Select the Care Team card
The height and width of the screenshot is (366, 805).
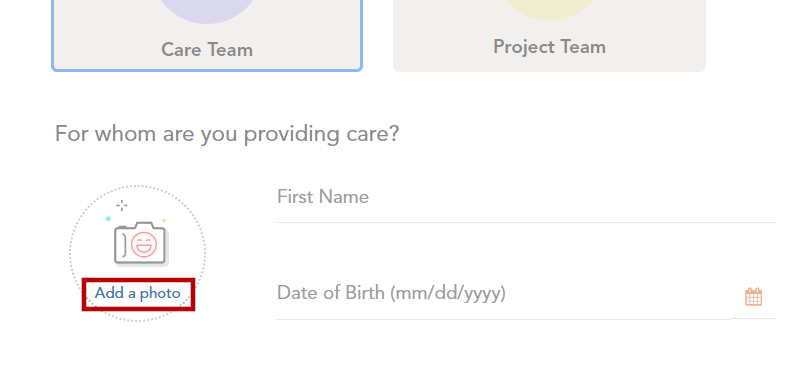pyautogui.click(x=207, y=35)
